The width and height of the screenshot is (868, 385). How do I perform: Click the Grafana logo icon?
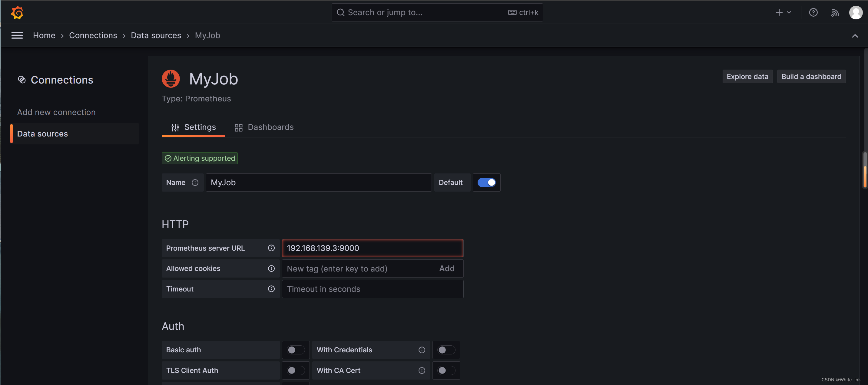pyautogui.click(x=17, y=12)
